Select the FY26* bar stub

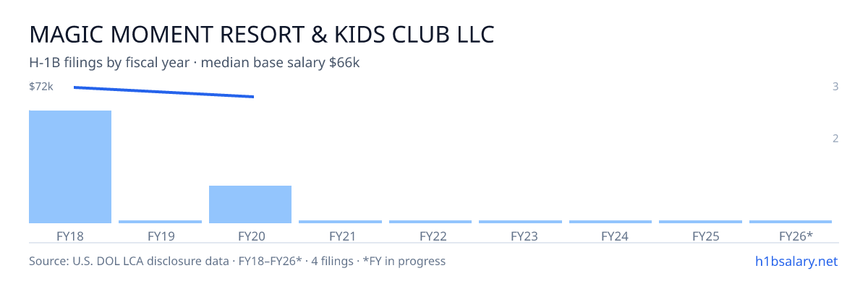(791, 222)
